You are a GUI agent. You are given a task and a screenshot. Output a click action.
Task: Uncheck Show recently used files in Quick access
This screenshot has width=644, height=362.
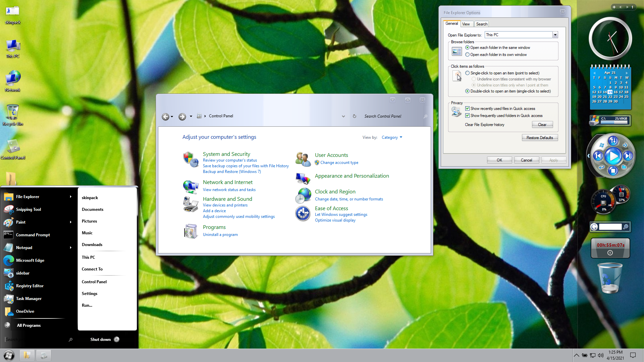tap(467, 109)
